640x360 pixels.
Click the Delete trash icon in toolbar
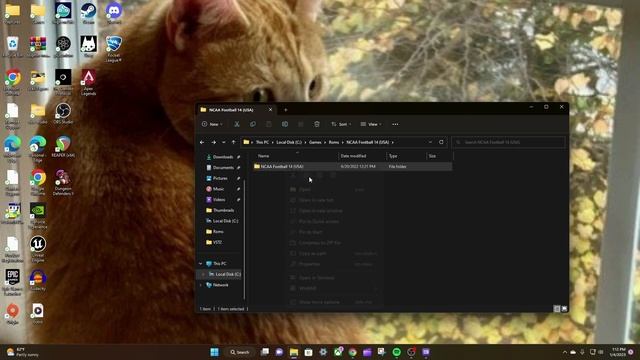pos(317,124)
